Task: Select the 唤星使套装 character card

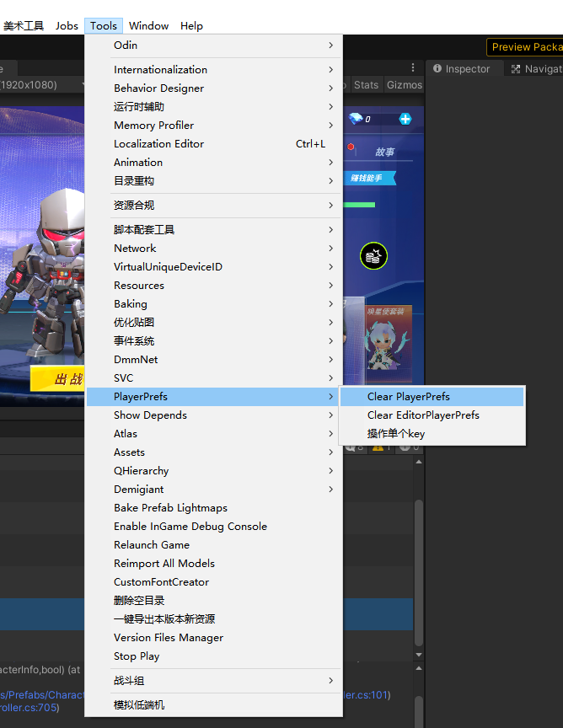Action: pos(389,342)
